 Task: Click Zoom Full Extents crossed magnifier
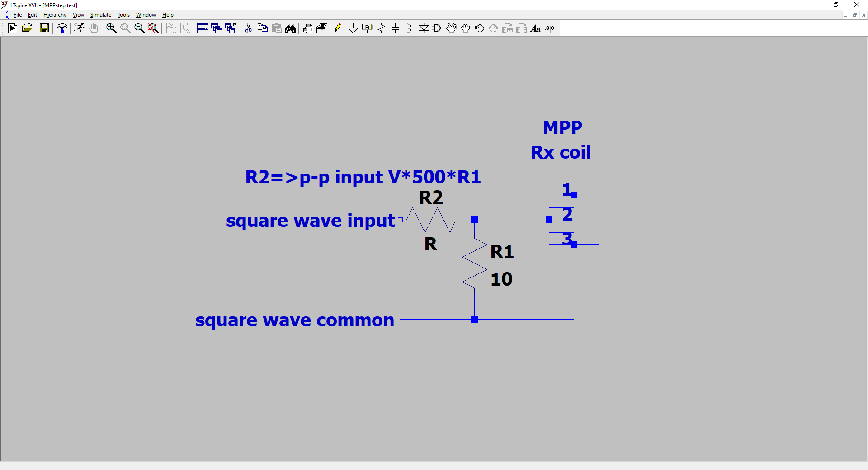153,28
